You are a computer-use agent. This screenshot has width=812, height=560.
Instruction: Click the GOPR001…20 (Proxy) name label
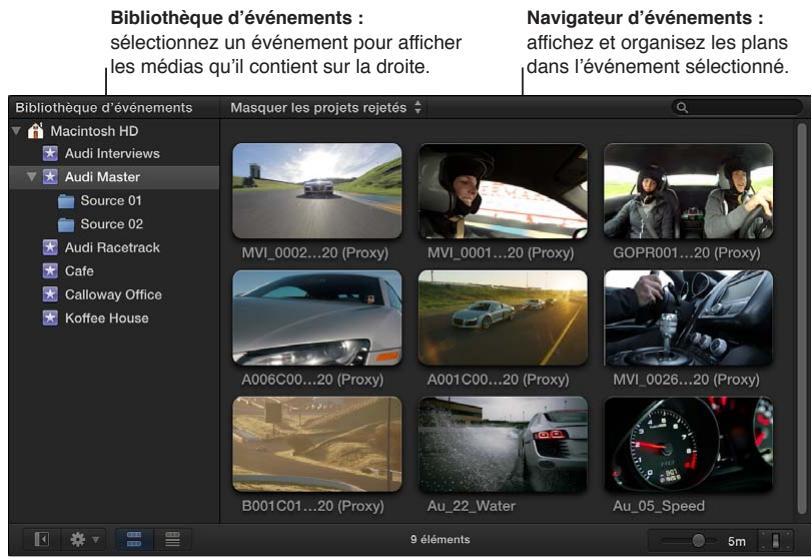click(x=687, y=253)
